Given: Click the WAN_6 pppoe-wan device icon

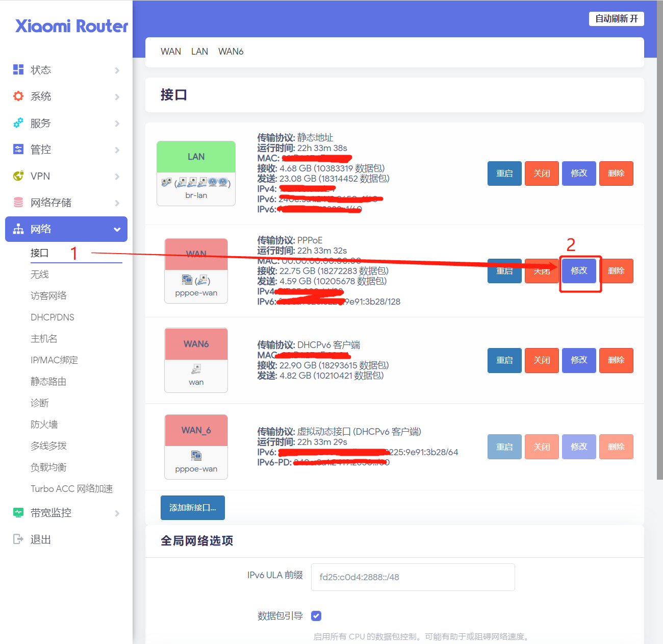Looking at the screenshot, I should coord(196,455).
